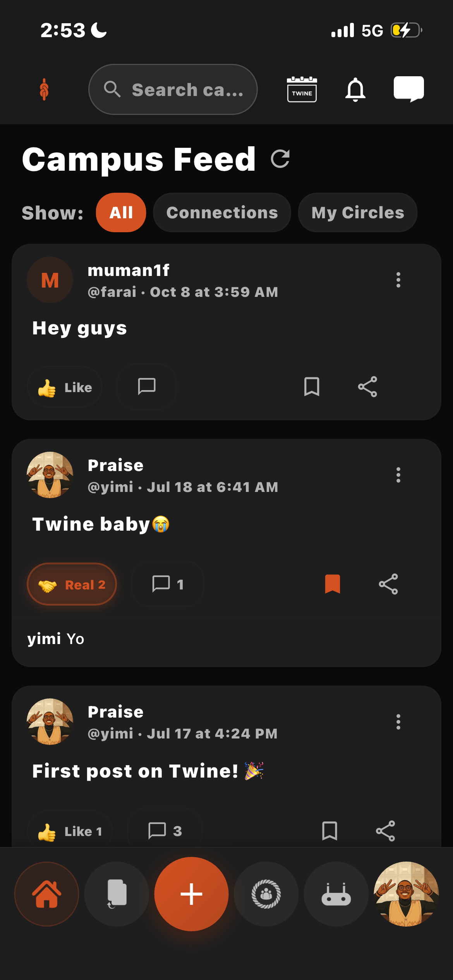
Task: Open comments on "Hey guys" post
Action: pos(147,387)
